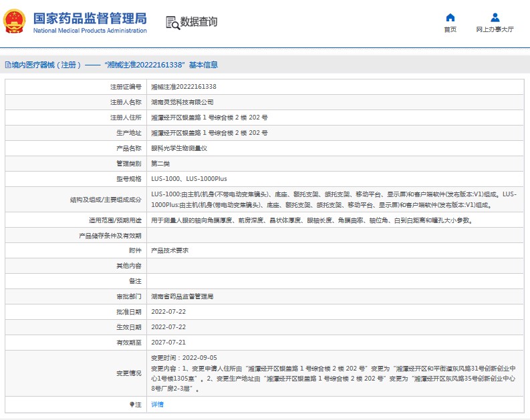Click the 数据查询 document search icon
Image resolution: width=530 pixels, height=420 pixels.
tap(172, 22)
